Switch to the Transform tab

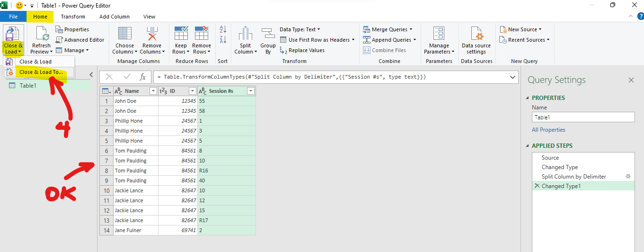click(73, 17)
